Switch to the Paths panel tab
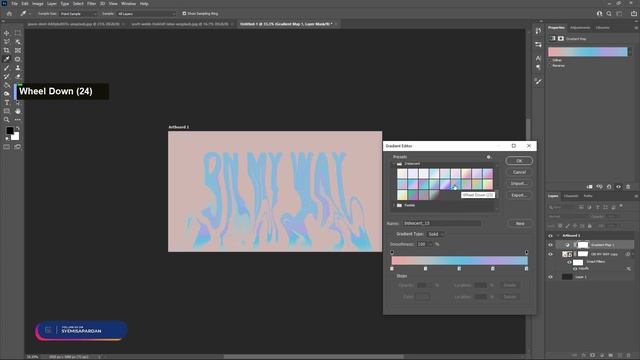 pos(588,196)
